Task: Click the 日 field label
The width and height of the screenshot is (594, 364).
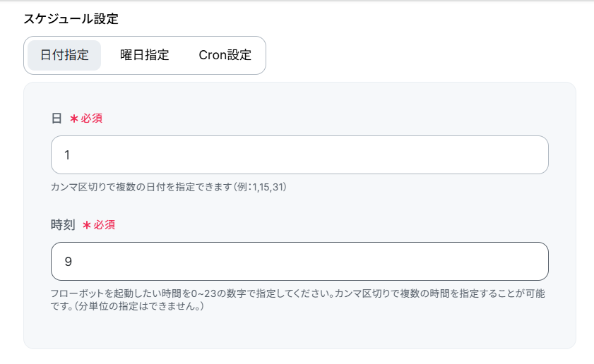Action: point(57,119)
